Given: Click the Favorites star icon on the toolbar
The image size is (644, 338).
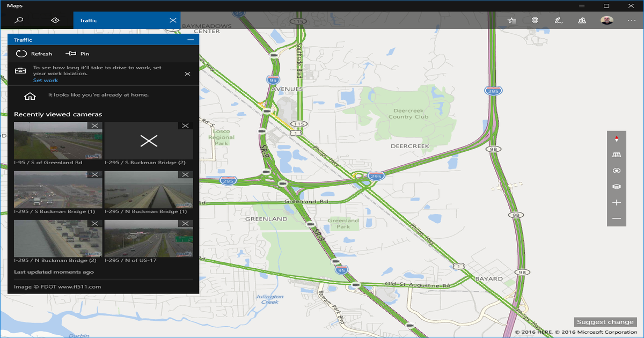Looking at the screenshot, I should click(511, 20).
